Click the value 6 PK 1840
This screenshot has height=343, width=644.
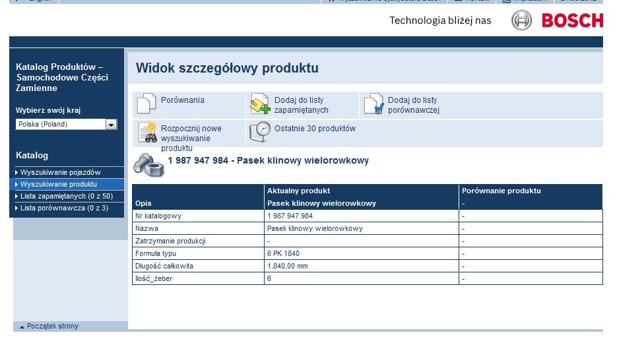pyautogui.click(x=283, y=254)
